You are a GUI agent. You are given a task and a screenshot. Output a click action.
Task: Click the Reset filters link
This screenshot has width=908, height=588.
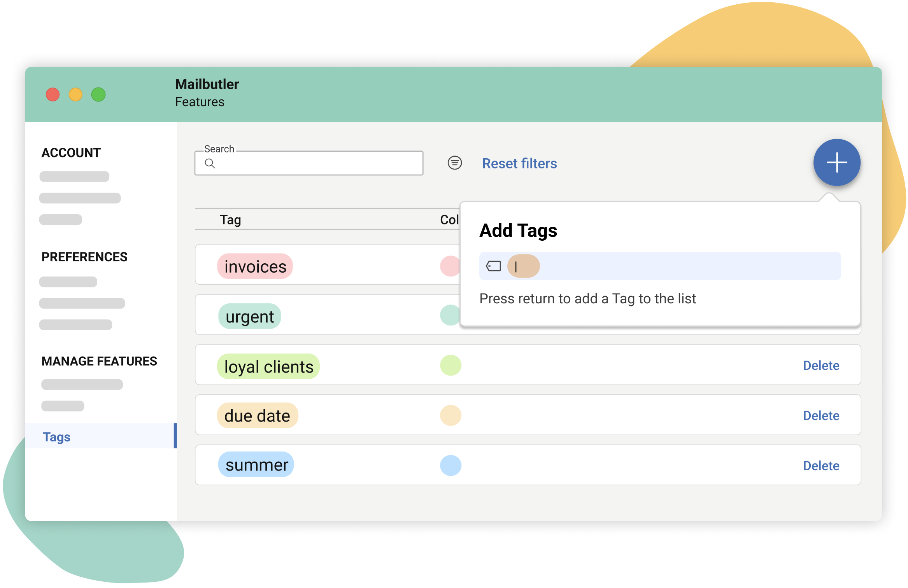519,163
